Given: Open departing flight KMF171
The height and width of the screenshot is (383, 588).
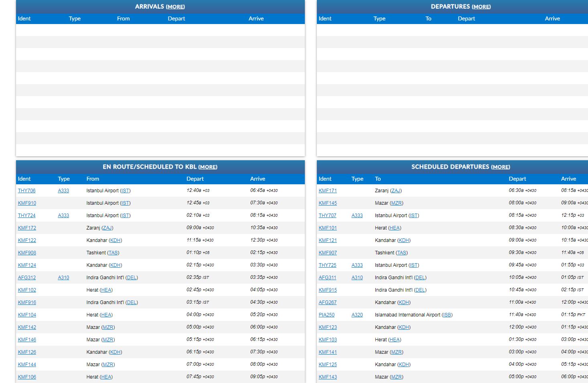Looking at the screenshot, I should (x=328, y=191).
